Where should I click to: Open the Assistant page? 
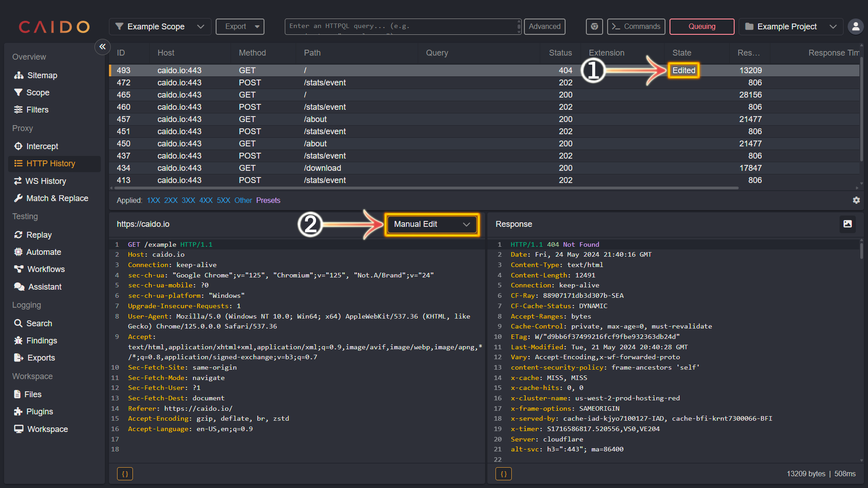[x=38, y=287]
